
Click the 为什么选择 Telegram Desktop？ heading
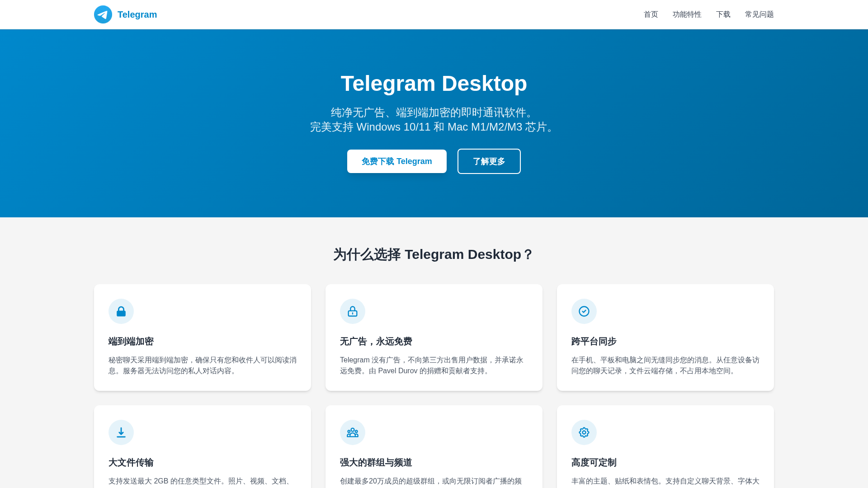click(434, 254)
